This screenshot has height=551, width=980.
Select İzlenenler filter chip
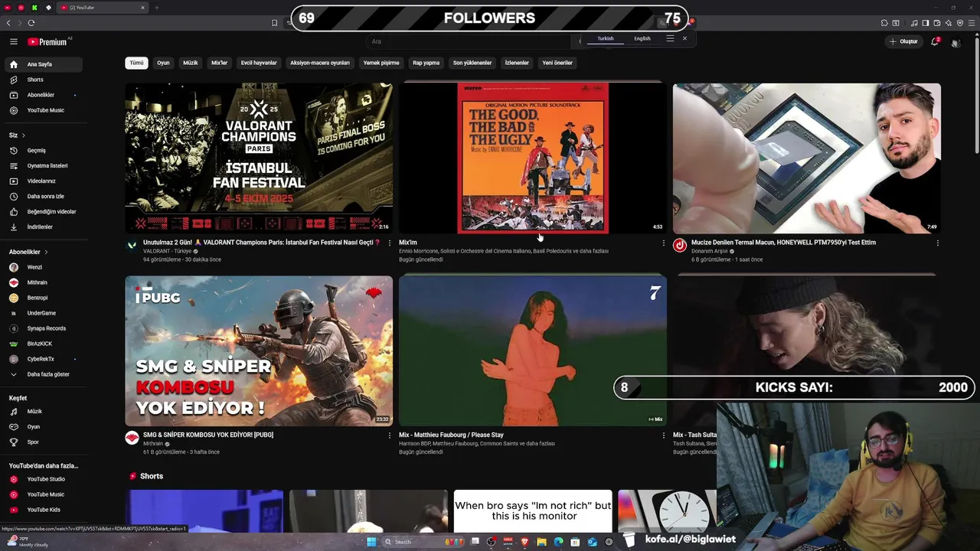[517, 63]
